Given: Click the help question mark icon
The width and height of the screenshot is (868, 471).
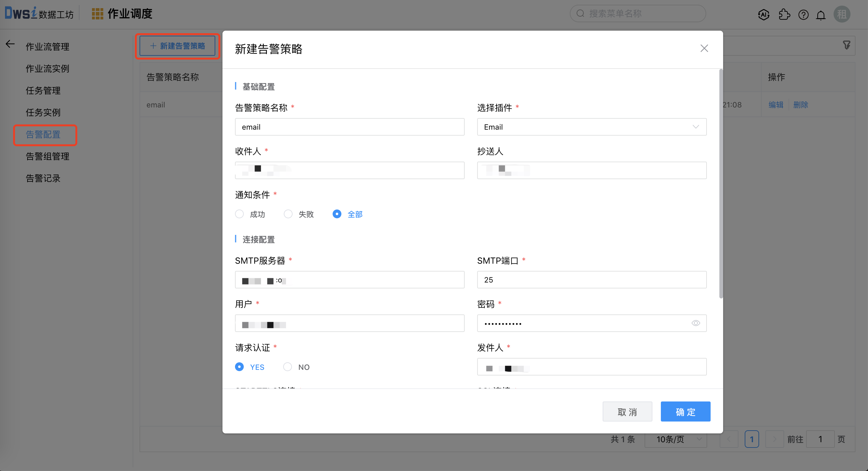Looking at the screenshot, I should 803,14.
